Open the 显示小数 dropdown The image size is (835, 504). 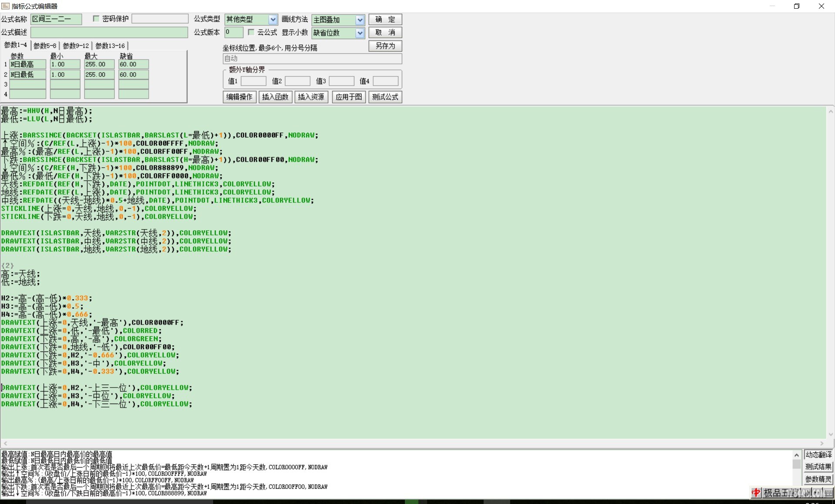(360, 33)
